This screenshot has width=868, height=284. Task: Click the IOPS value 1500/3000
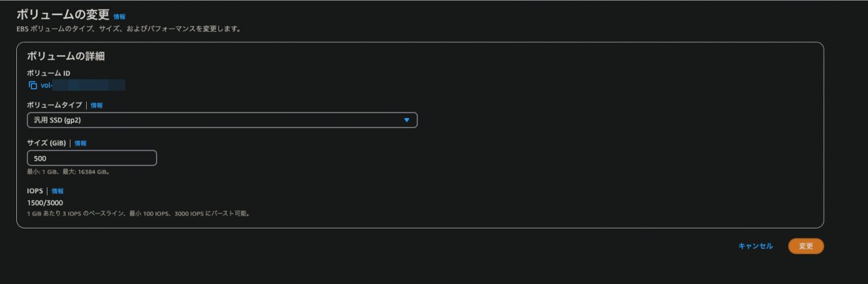[44, 203]
